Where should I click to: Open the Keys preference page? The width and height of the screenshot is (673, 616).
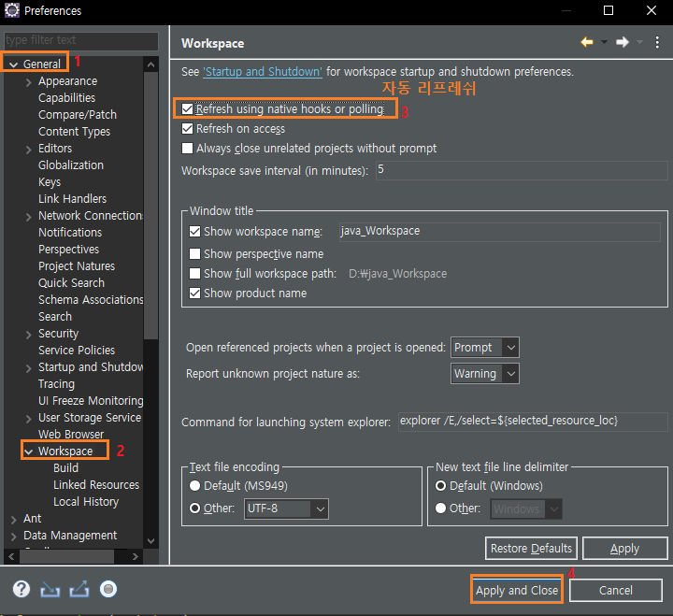pyautogui.click(x=50, y=182)
